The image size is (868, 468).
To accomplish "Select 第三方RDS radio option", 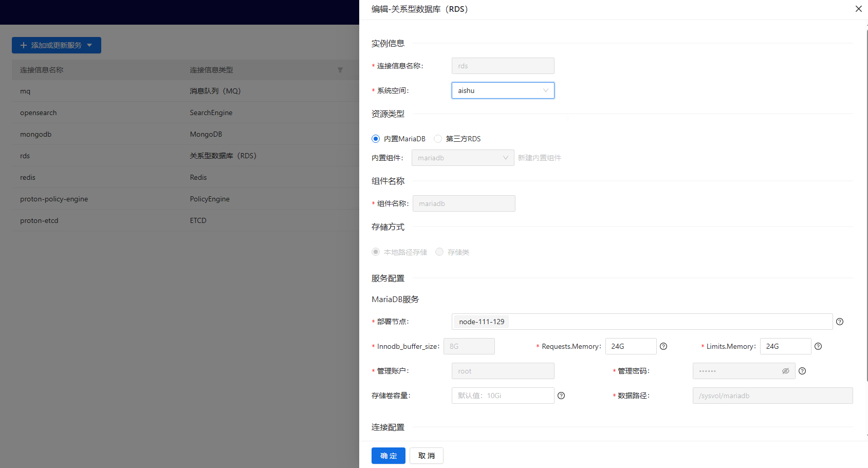I will [x=438, y=139].
